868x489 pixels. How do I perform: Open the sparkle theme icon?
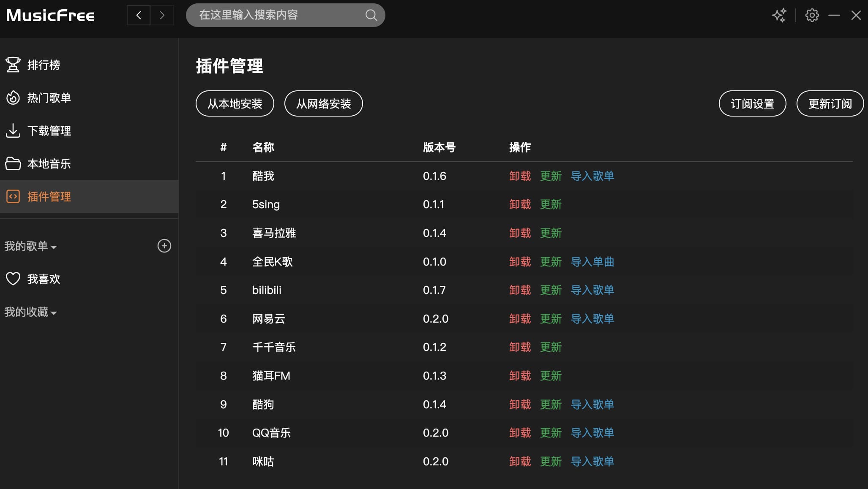pyautogui.click(x=779, y=15)
